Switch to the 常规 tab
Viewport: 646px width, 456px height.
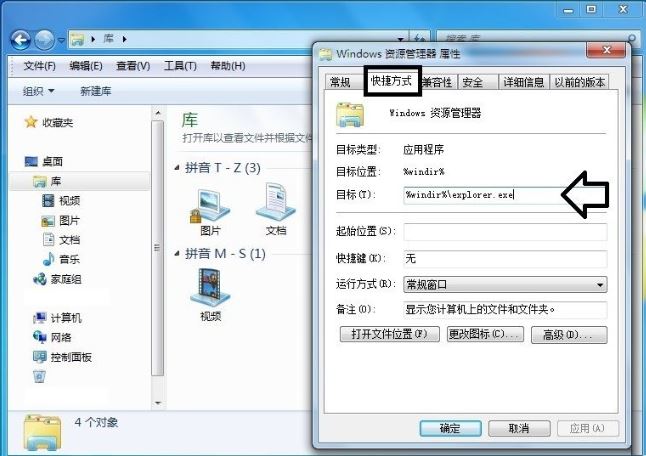[x=340, y=82]
